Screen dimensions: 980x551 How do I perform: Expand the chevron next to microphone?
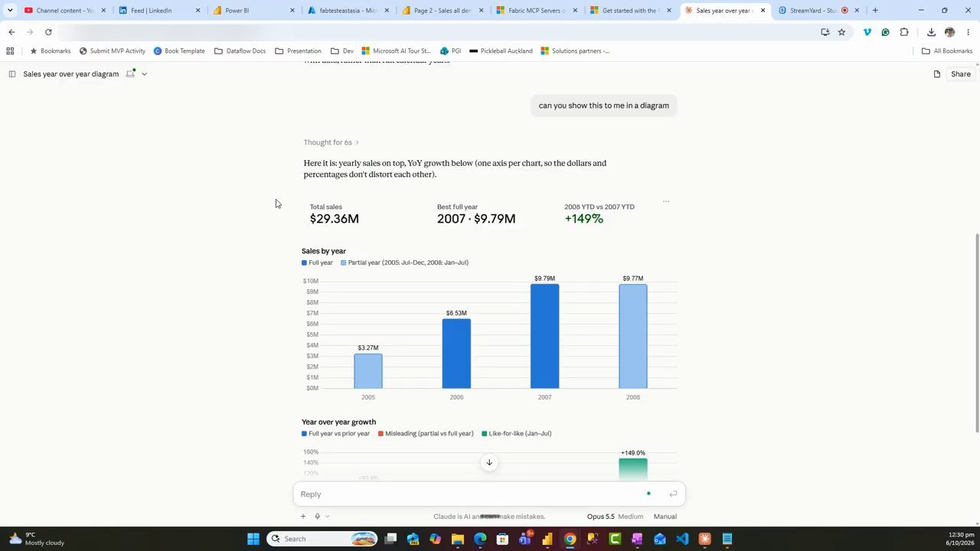[x=327, y=517]
